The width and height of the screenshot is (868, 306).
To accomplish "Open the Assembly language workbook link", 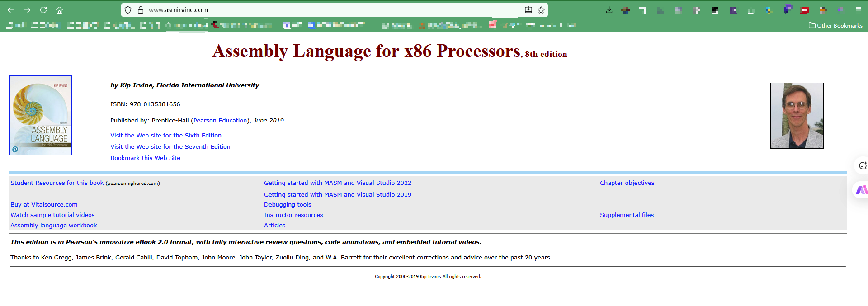I will 53,225.
